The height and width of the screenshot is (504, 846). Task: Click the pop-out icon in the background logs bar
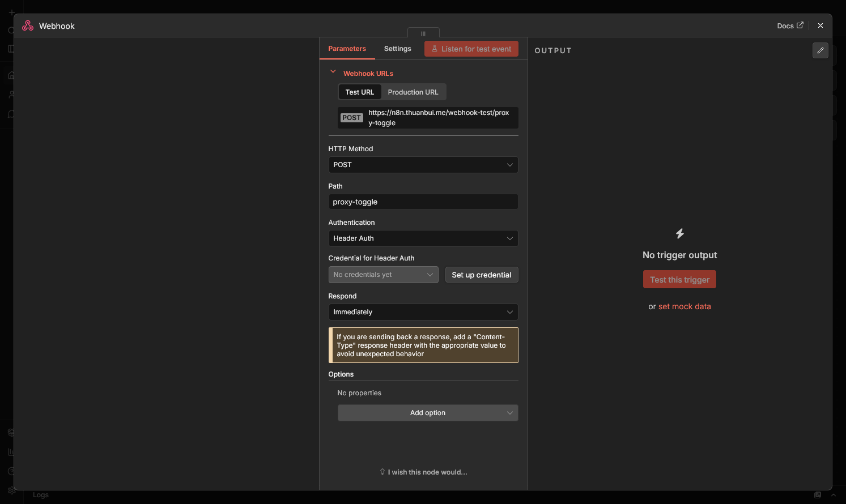tap(818, 495)
